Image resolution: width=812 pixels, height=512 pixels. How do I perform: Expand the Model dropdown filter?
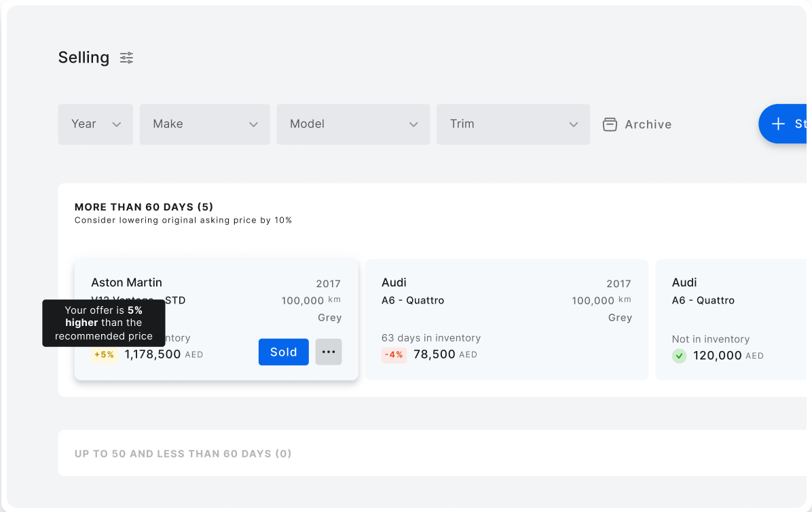point(352,124)
